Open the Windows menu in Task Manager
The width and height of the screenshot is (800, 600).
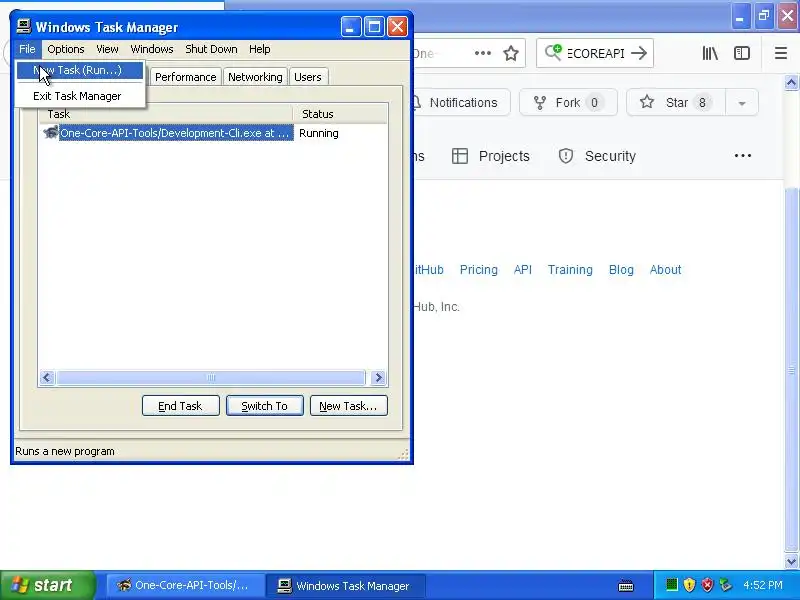pyautogui.click(x=152, y=49)
